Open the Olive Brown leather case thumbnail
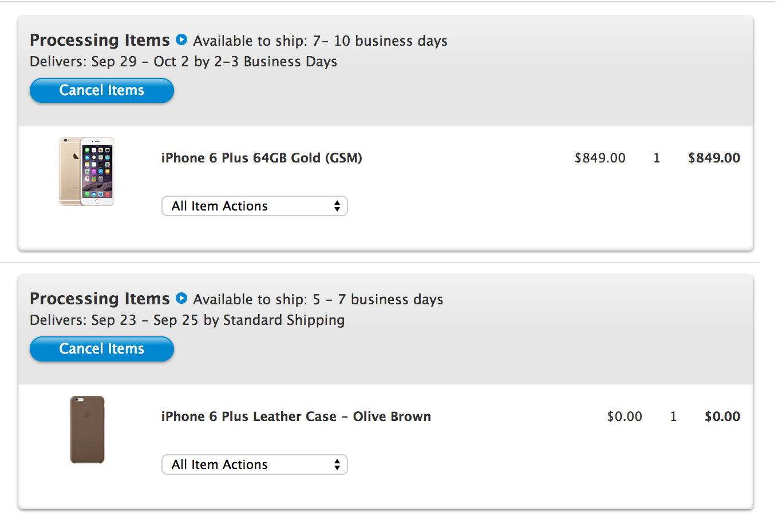 point(87,430)
